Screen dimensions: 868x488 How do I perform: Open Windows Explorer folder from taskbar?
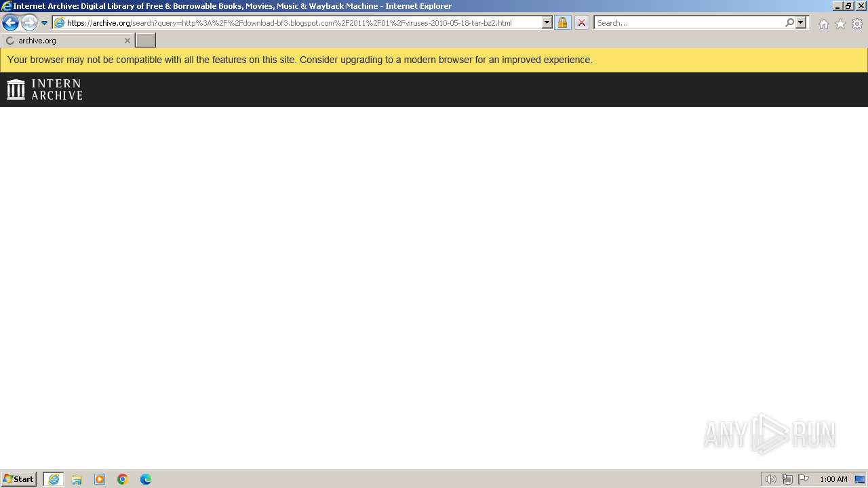coord(77,479)
